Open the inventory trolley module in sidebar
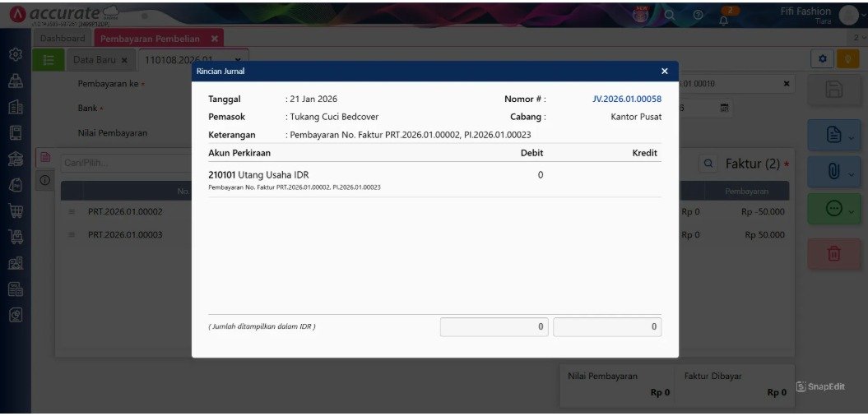This screenshot has height=416, width=868. (16, 237)
